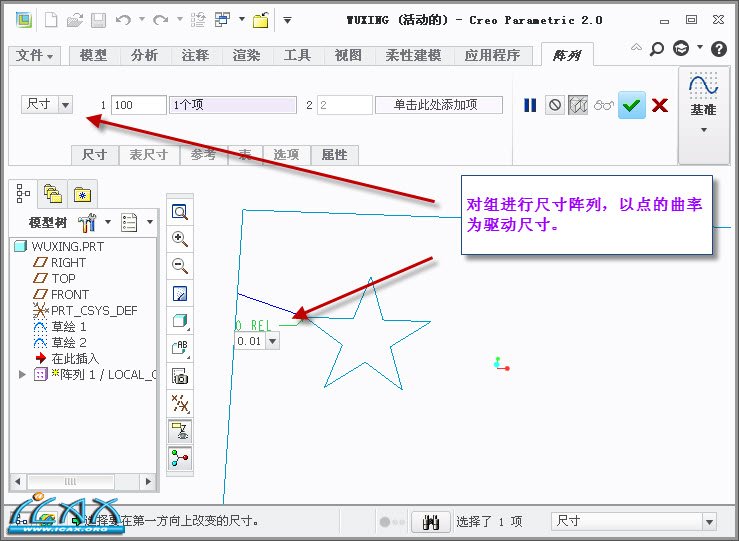This screenshot has width=739, height=541.
Task: Switch to the 分析 ribbon tab
Action: tap(144, 56)
